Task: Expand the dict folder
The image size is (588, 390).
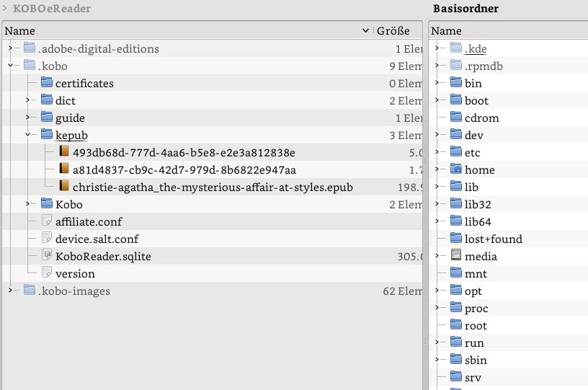Action: [27, 100]
